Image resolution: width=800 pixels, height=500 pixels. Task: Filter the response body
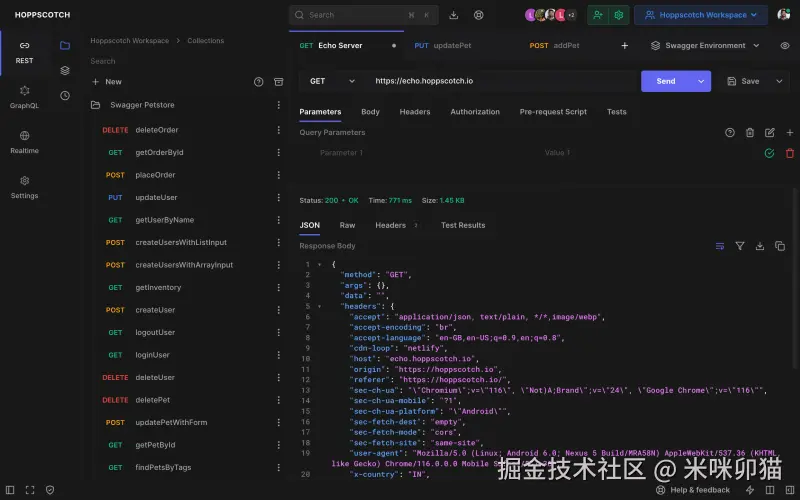click(739, 246)
